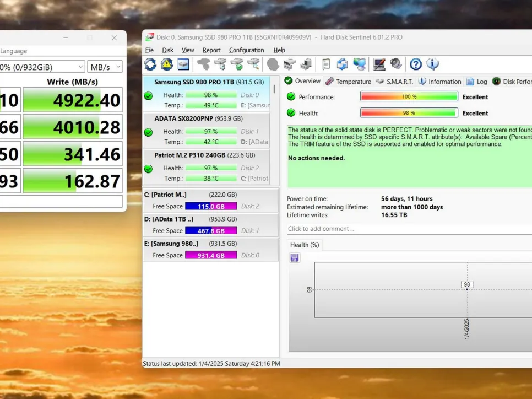Open the View menu
This screenshot has height=399, width=532.
pyautogui.click(x=188, y=50)
